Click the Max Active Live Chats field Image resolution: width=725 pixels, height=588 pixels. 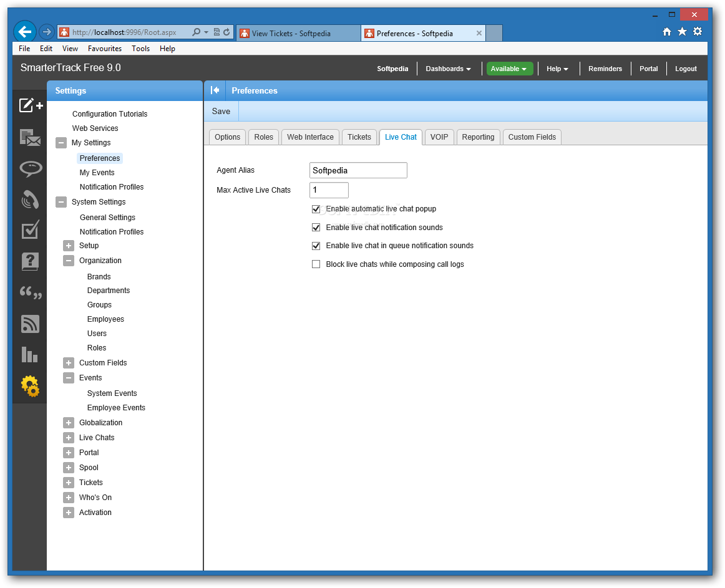tap(329, 190)
